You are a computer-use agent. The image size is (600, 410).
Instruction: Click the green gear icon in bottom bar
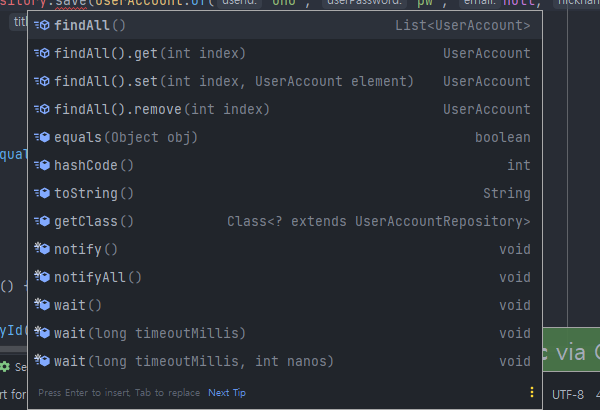(x=5, y=367)
